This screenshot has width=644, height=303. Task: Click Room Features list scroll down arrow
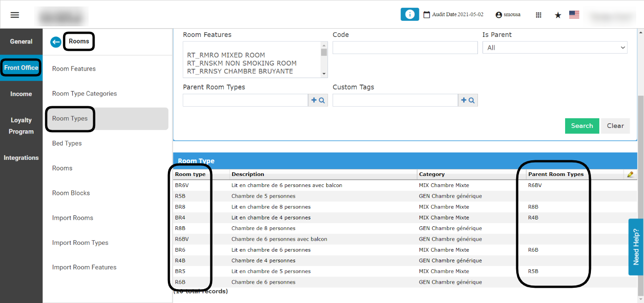pyautogui.click(x=324, y=74)
